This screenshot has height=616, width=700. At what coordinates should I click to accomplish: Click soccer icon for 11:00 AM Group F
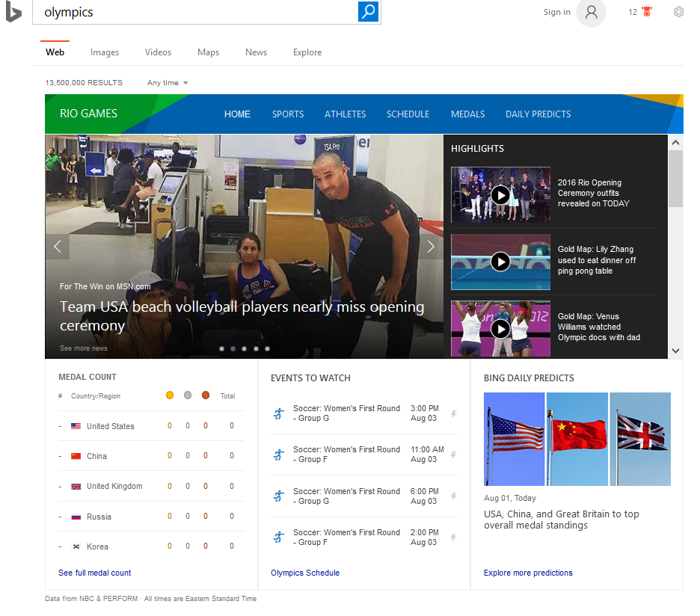click(x=278, y=455)
